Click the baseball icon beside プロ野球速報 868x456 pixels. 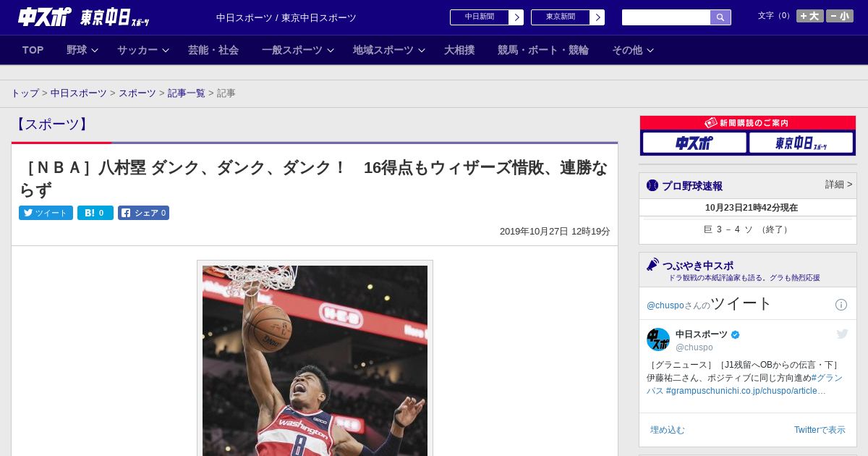(x=652, y=185)
